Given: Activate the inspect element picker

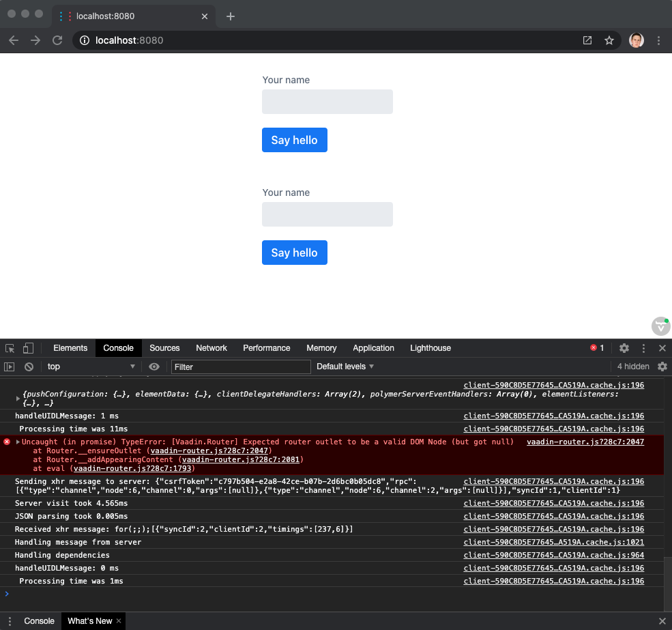Looking at the screenshot, I should click(x=10, y=348).
